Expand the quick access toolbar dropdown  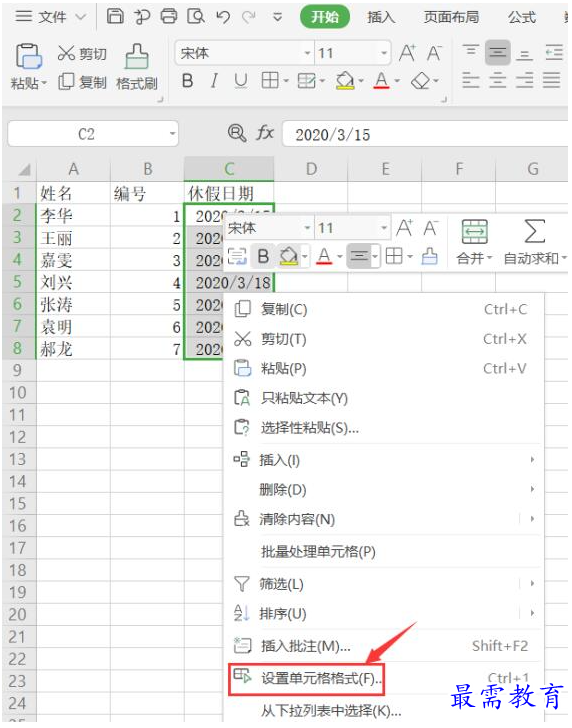pyautogui.click(x=277, y=18)
